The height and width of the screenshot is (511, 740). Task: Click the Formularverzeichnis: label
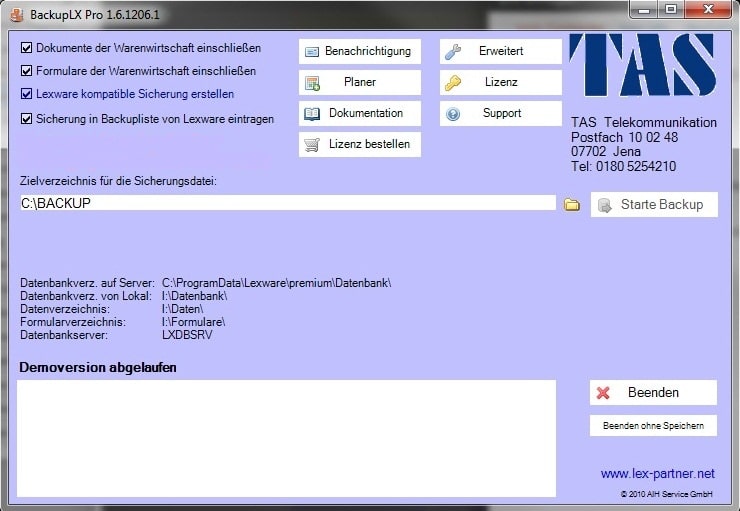(x=73, y=322)
